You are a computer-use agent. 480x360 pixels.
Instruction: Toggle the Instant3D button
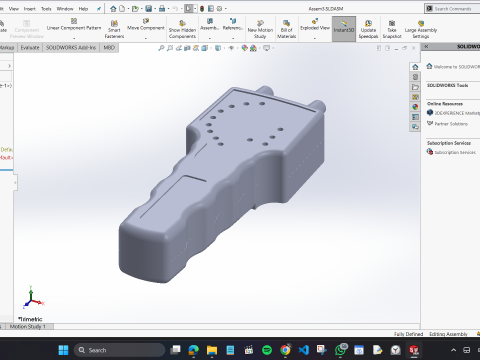click(344, 29)
